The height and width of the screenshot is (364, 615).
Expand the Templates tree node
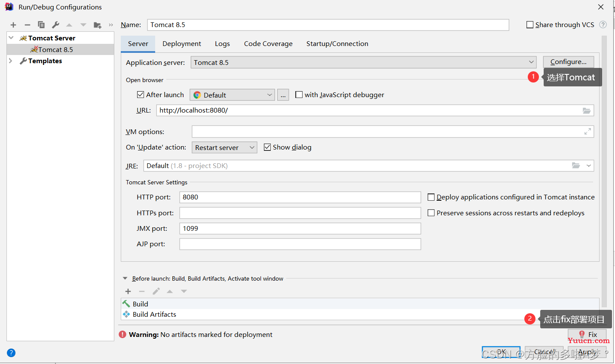click(11, 61)
